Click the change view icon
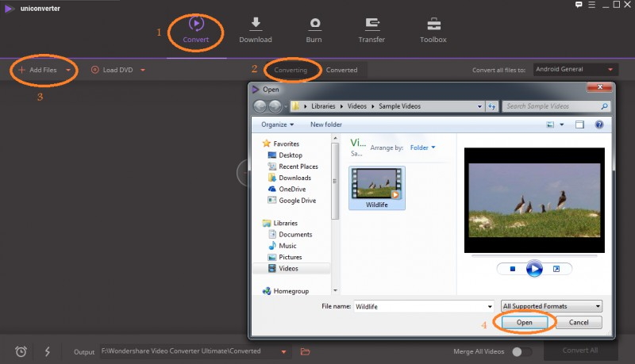Screen dimensions: 635x364 (550, 125)
